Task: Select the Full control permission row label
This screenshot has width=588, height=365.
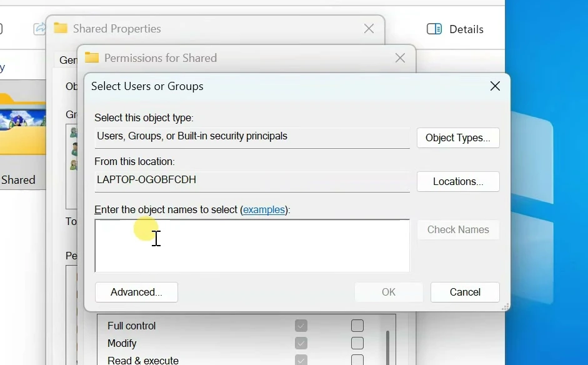Action: (x=131, y=326)
